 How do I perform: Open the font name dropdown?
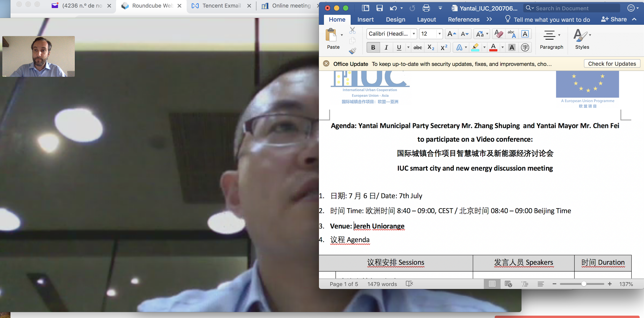(x=414, y=34)
